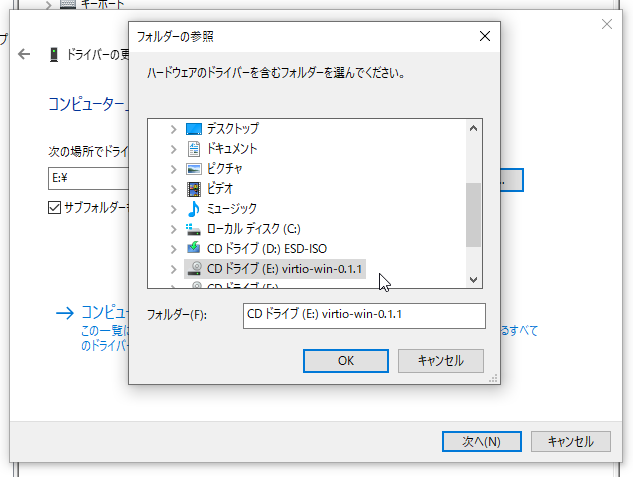
Task: Click the Local Disk (C:) drive icon
Action: (193, 229)
